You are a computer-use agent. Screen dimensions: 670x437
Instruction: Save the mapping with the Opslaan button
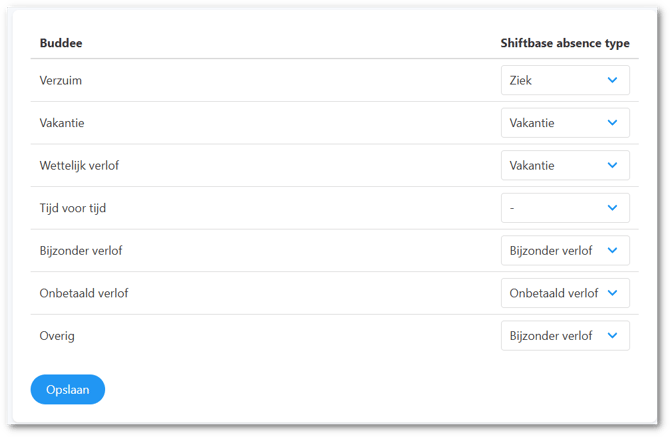(x=67, y=389)
